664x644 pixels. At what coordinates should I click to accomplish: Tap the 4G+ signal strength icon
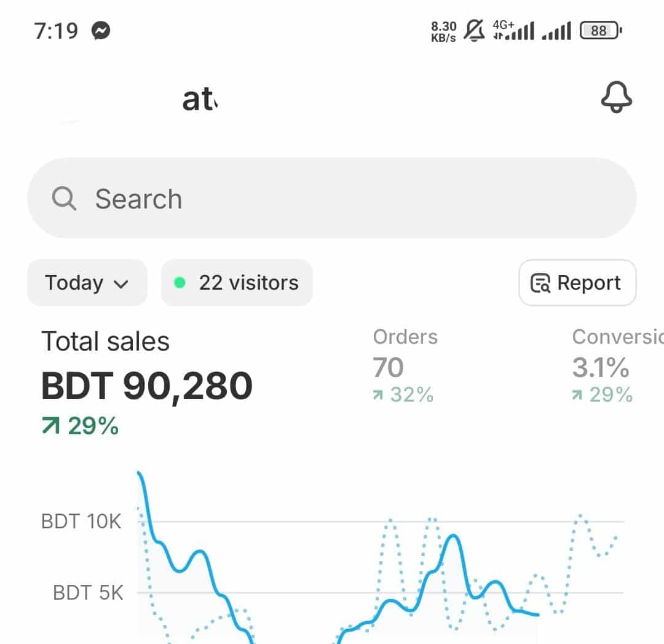pos(513,30)
